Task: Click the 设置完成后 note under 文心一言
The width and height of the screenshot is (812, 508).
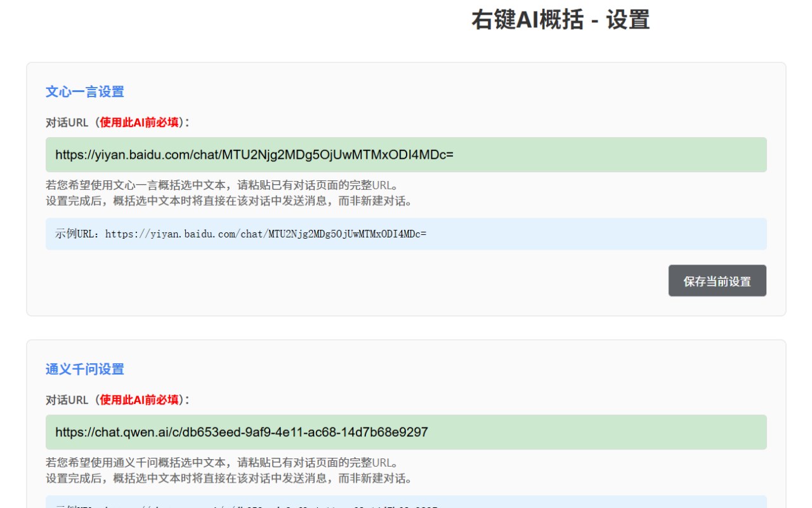Action: click(x=229, y=201)
